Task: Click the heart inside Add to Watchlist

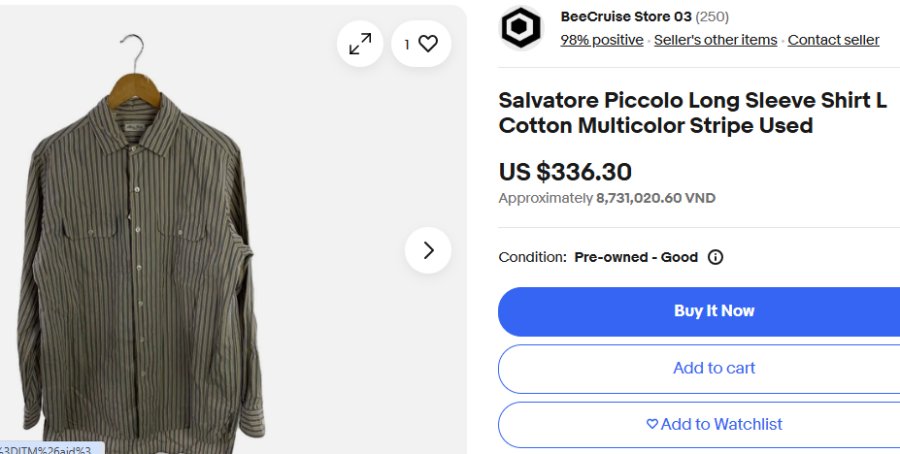Action: (652, 424)
